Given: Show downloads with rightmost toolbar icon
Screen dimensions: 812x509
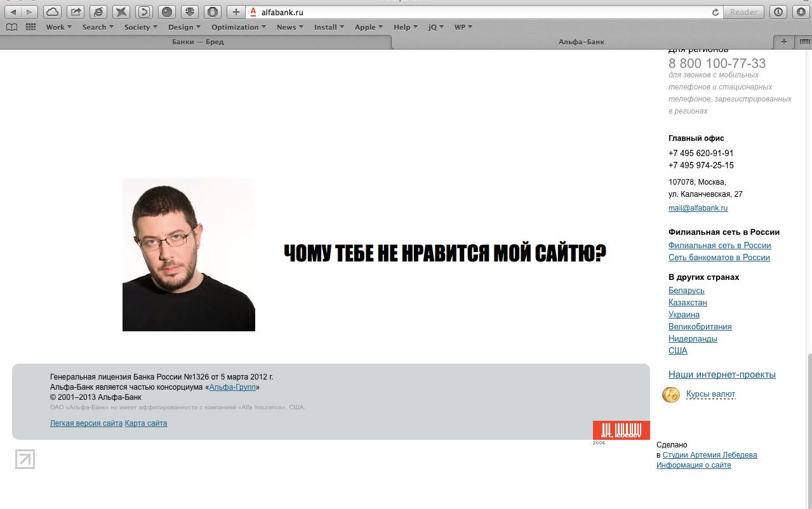Looking at the screenshot, I should pos(801,12).
